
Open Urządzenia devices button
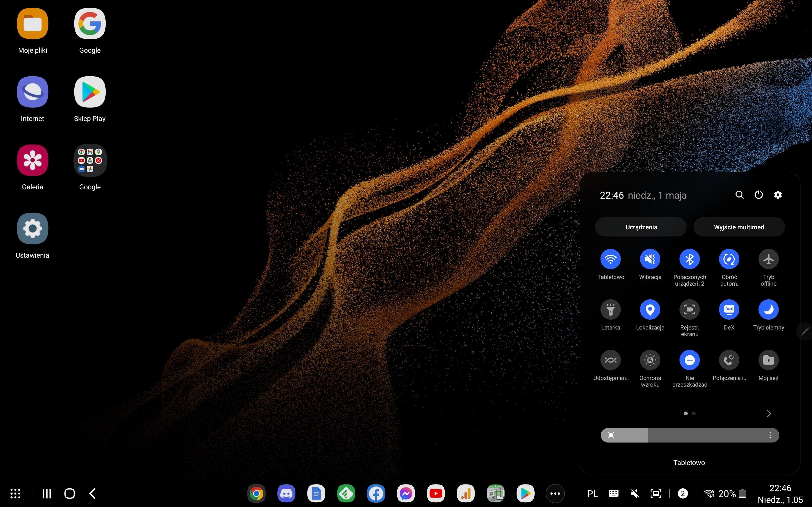[x=641, y=227]
